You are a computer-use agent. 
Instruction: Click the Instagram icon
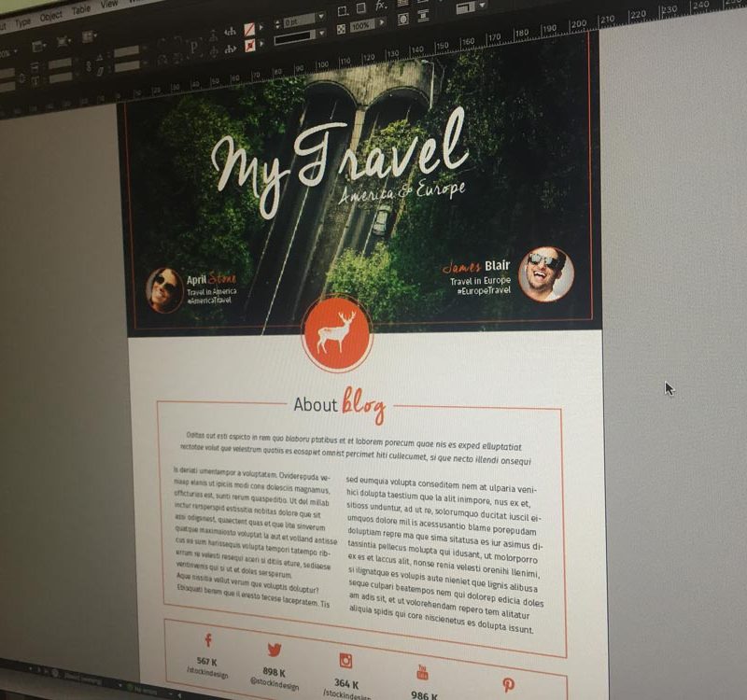(345, 661)
